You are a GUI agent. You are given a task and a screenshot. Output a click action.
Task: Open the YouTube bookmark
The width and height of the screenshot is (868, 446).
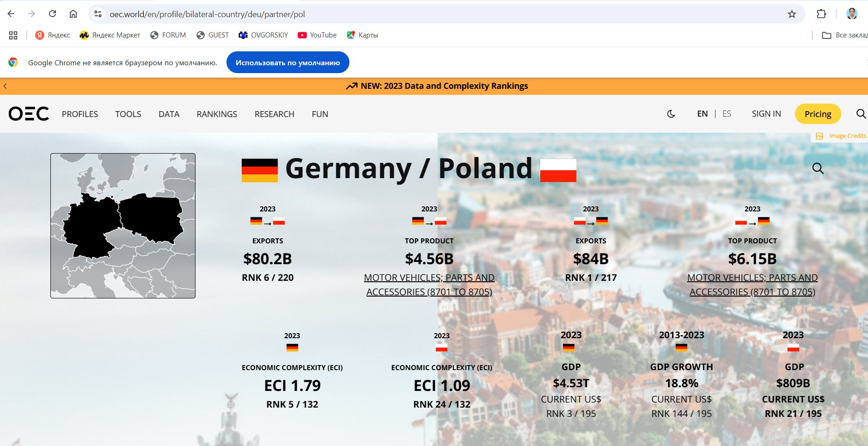coord(317,35)
